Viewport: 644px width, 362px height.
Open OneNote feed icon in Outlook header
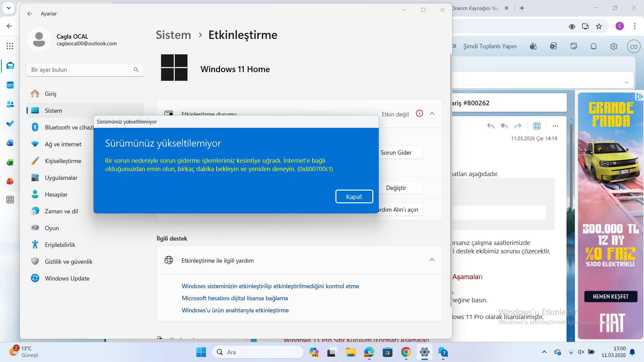click(x=553, y=46)
